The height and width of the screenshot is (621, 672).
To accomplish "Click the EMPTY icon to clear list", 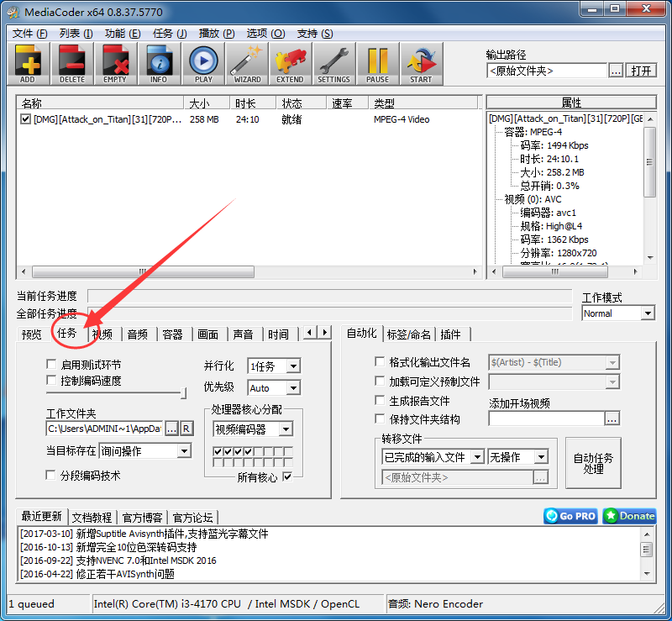I will 115,63.
